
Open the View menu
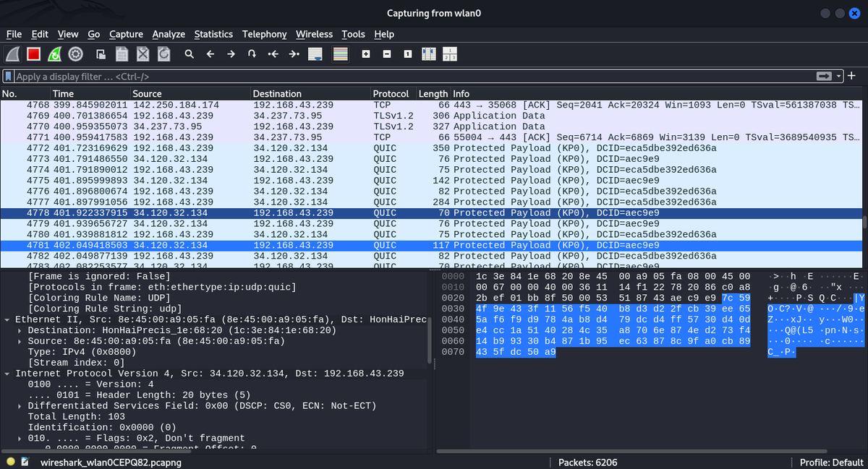(x=68, y=34)
